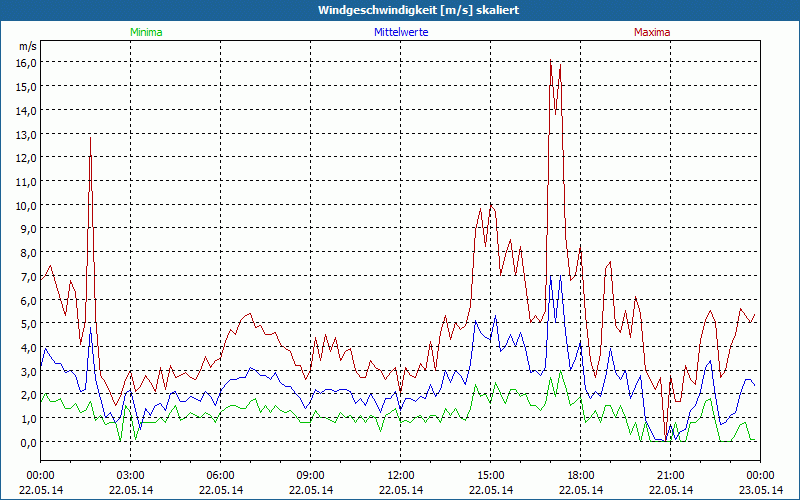Click the 5,0 y-axis value
800x500 pixels.
pos(30,324)
